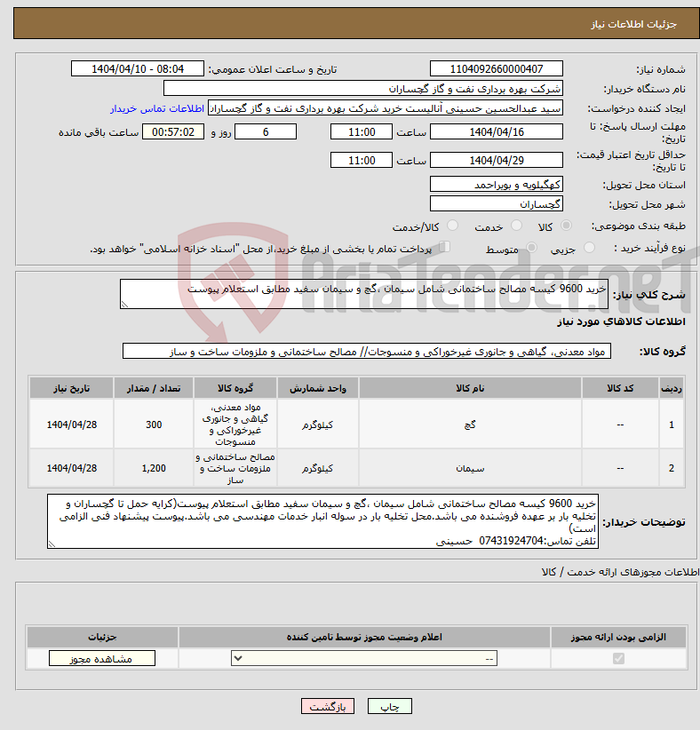Click the quantity cell showing 1,200

154,468
